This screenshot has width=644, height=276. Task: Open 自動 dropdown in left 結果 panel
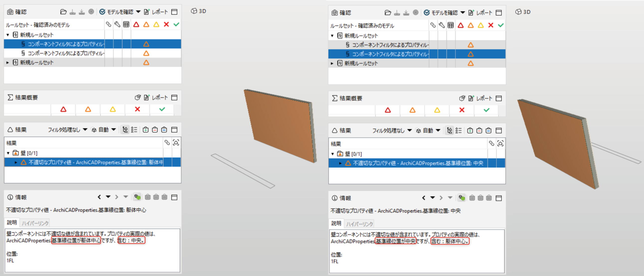click(x=104, y=130)
